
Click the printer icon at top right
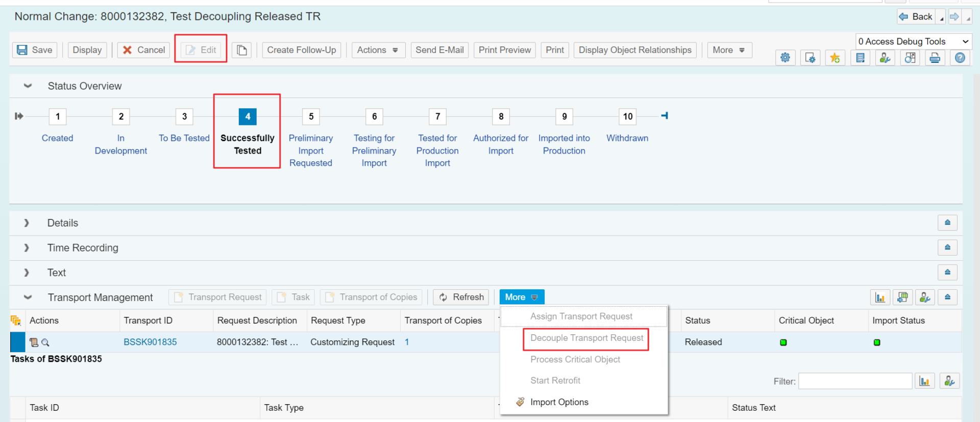tap(935, 58)
